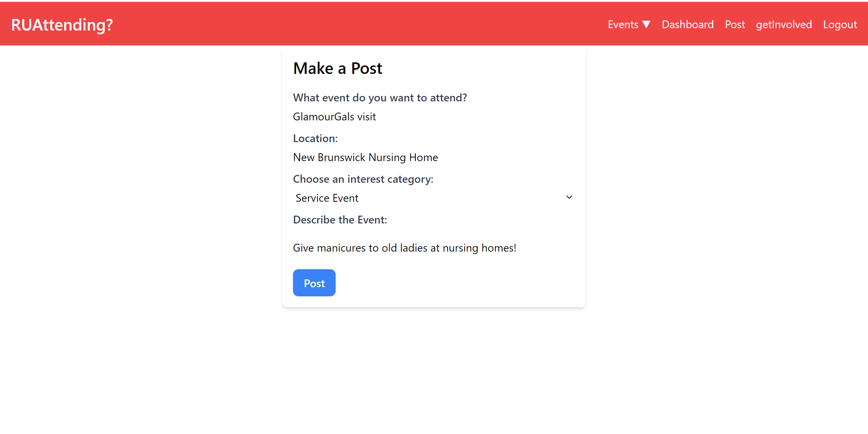Screen dimensions: 868x434
Task: Open the Events dropdown menu
Action: 623,24
